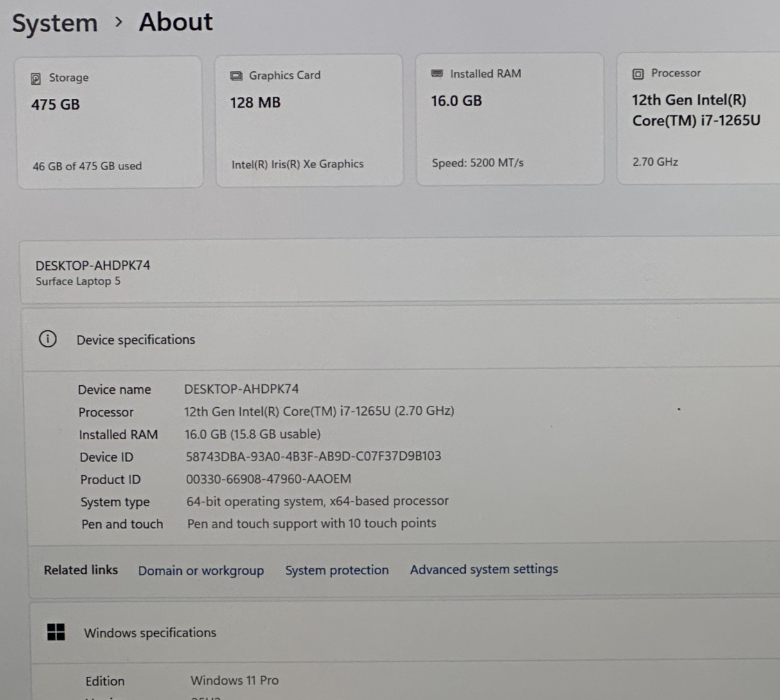Click the Device specifications info icon
780x700 pixels.
(48, 338)
